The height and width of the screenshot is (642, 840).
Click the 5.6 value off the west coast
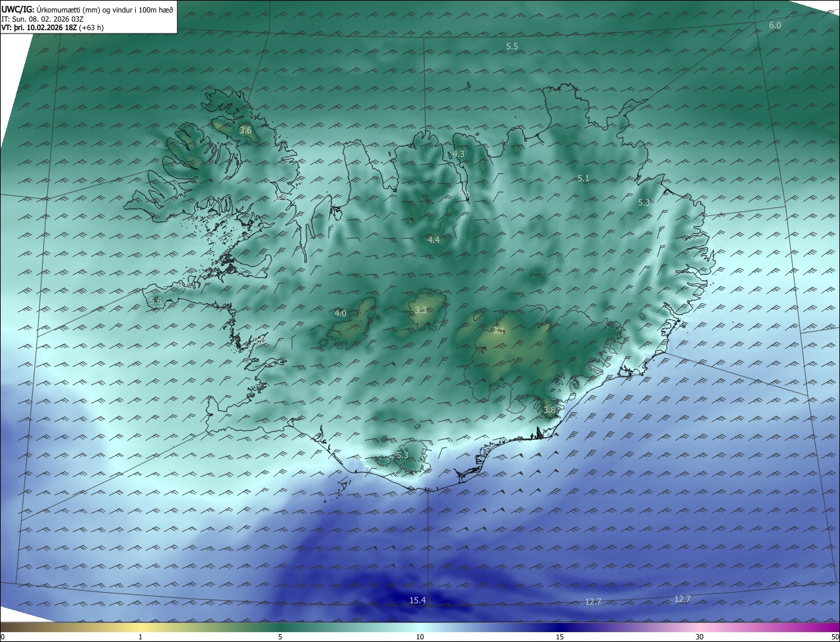(156, 301)
